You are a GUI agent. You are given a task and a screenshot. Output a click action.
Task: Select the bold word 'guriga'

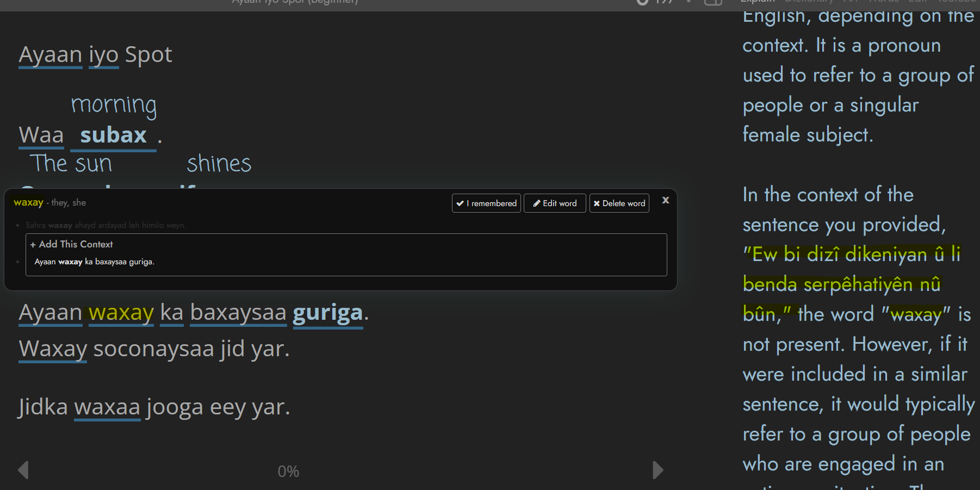pyautogui.click(x=327, y=313)
